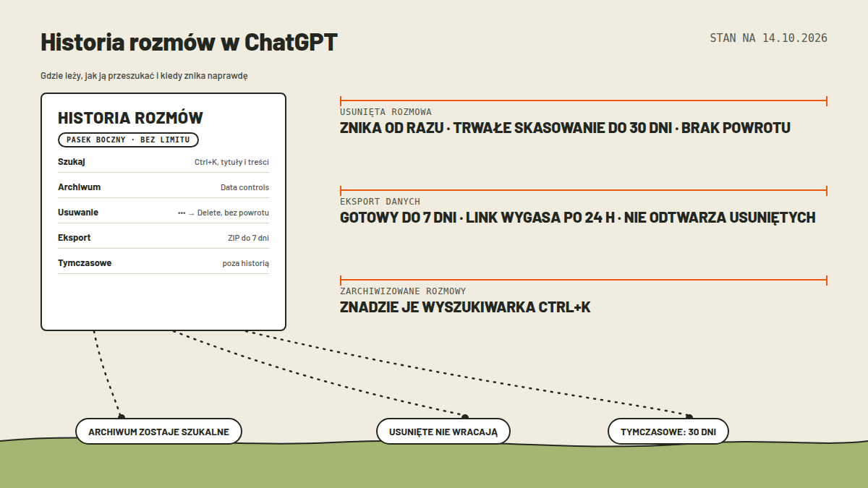Select the "Usuwanie" row label

coord(78,213)
